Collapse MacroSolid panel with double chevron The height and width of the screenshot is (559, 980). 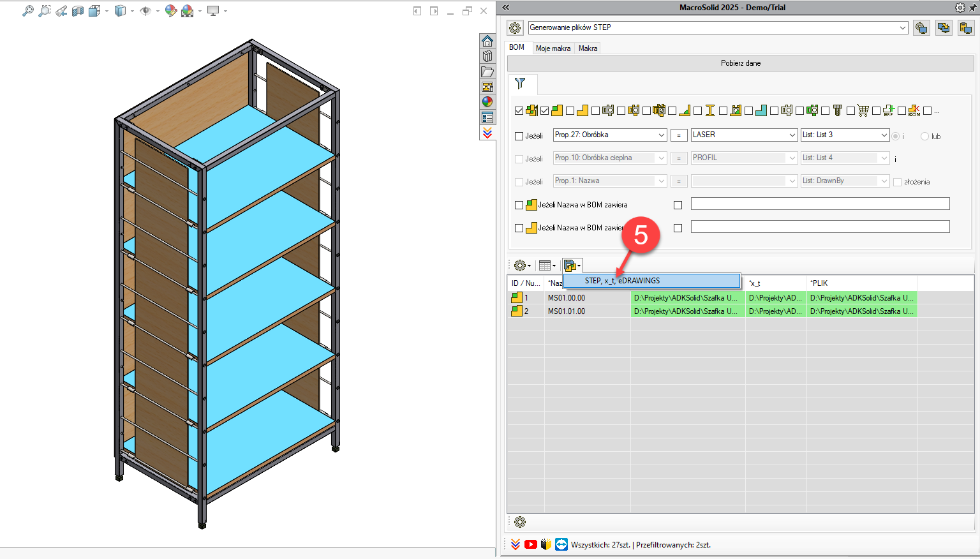tap(505, 8)
